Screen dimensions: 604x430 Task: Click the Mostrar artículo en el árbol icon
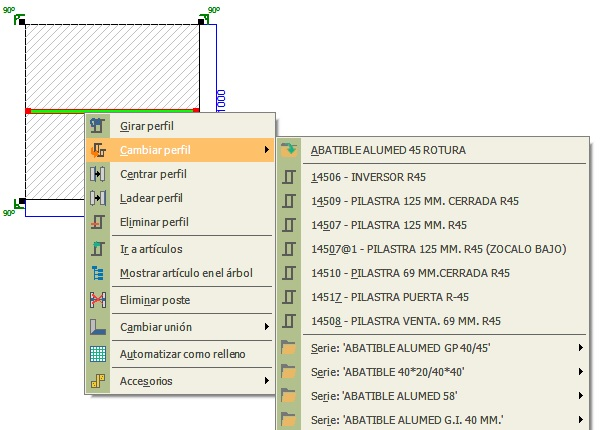coord(97,273)
